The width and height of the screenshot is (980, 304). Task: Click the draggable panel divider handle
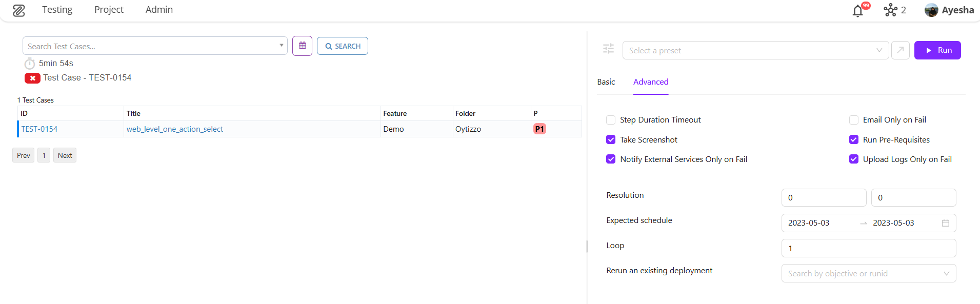point(587,246)
